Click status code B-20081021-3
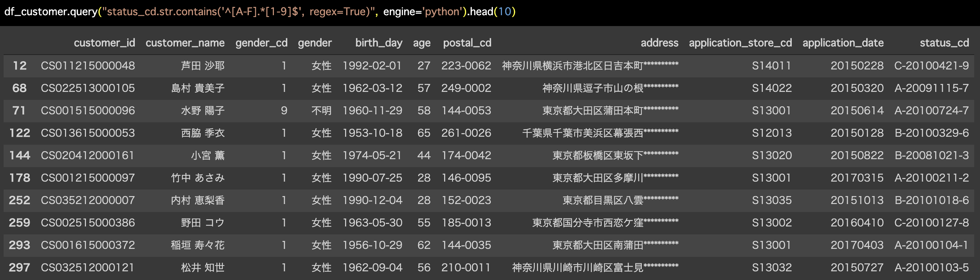Image resolution: width=980 pixels, height=280 pixels. click(x=932, y=156)
